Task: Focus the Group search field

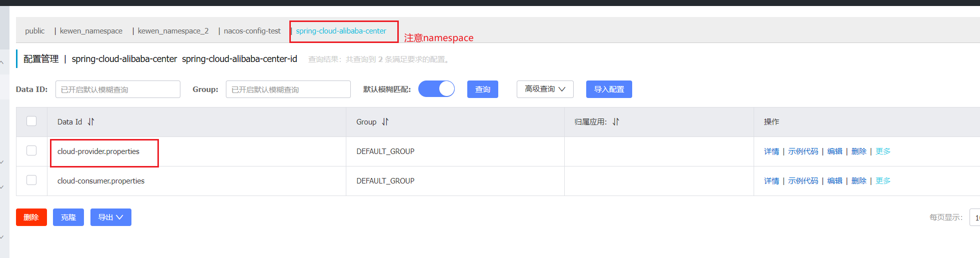Action: click(288, 89)
